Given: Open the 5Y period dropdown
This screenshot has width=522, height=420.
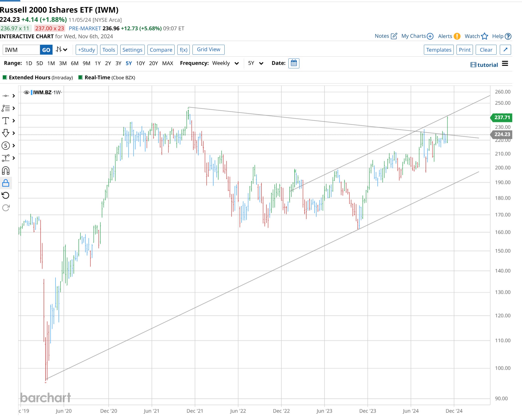Looking at the screenshot, I should (x=256, y=63).
